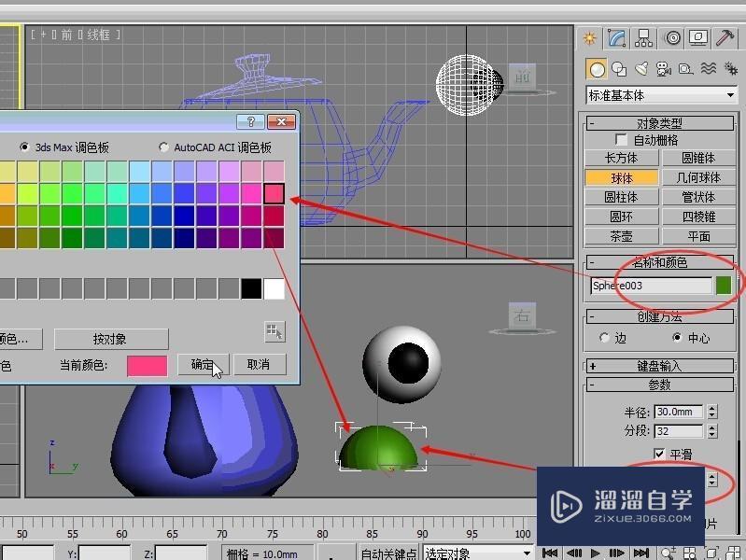Choose the 中心 creation method
Viewport: 746px width, 560px height.
click(x=677, y=338)
